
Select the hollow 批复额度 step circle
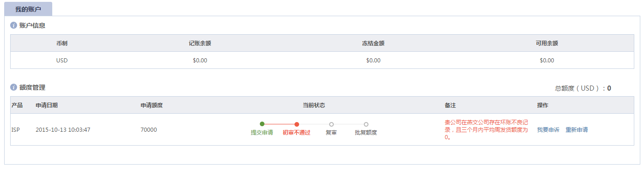point(366,124)
